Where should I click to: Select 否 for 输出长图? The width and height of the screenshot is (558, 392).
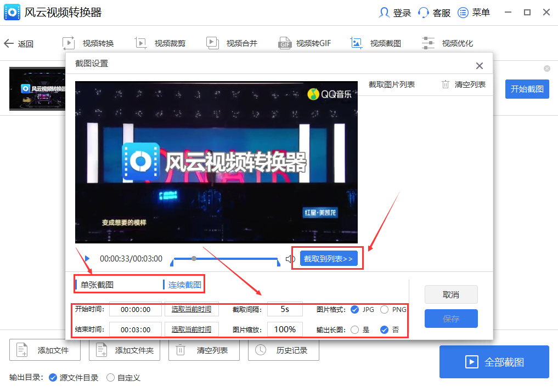384,329
